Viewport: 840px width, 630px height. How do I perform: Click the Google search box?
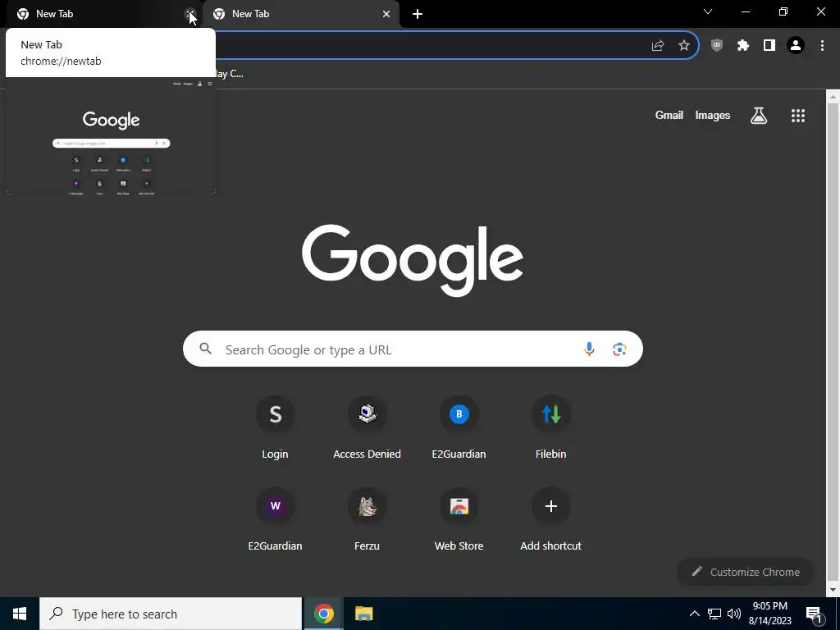(x=413, y=349)
